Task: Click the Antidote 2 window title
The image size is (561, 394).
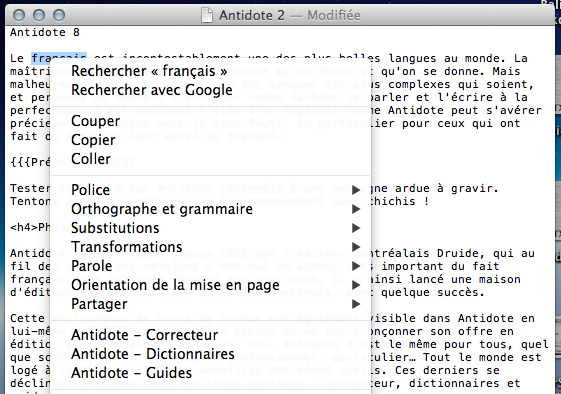Action: (x=252, y=15)
